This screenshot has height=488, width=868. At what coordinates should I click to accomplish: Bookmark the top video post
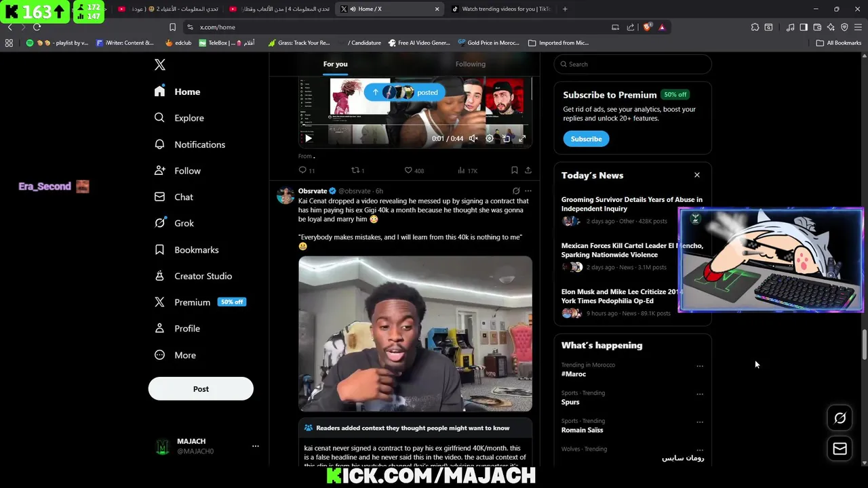coord(514,170)
